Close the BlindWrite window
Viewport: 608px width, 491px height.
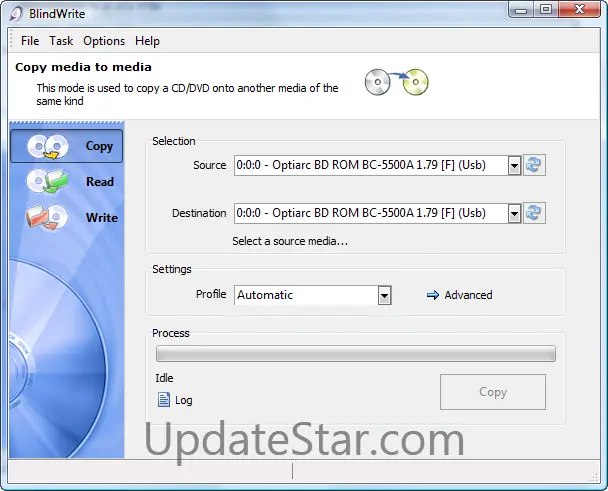click(579, 10)
